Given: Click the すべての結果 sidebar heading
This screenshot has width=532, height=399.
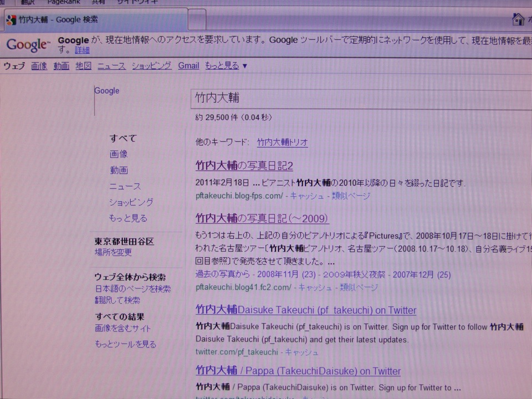Looking at the screenshot, I should 120,316.
